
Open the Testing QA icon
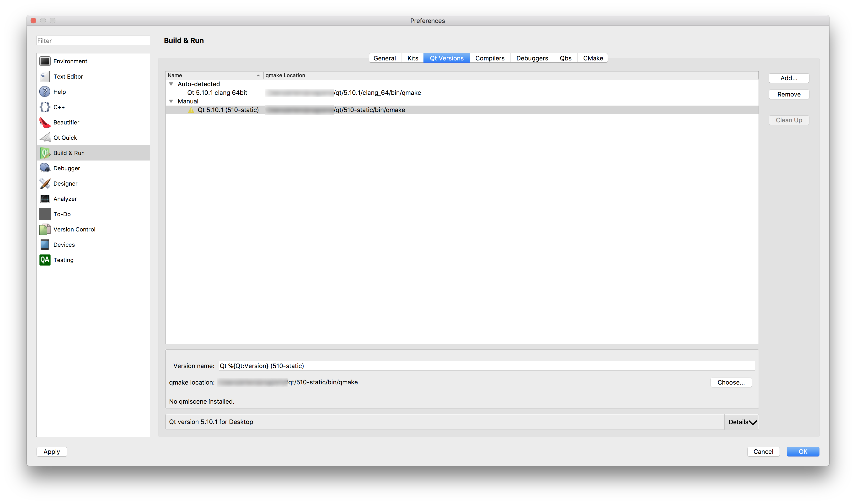tap(44, 260)
